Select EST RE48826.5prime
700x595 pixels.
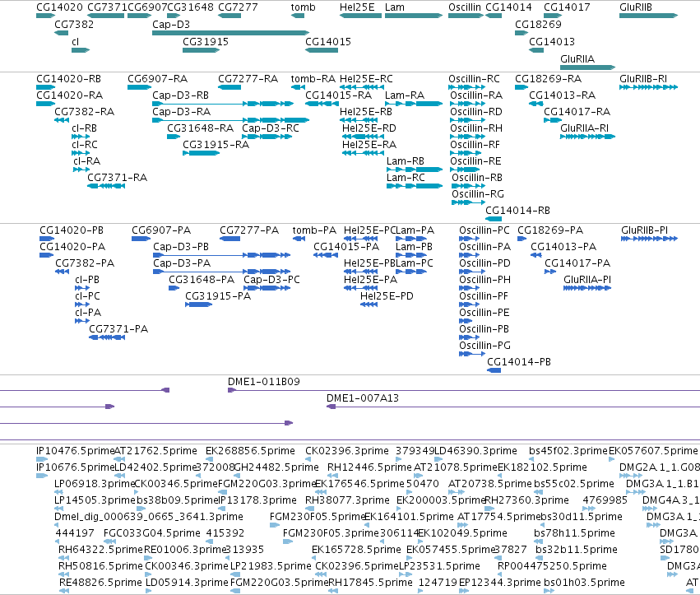click(x=100, y=583)
